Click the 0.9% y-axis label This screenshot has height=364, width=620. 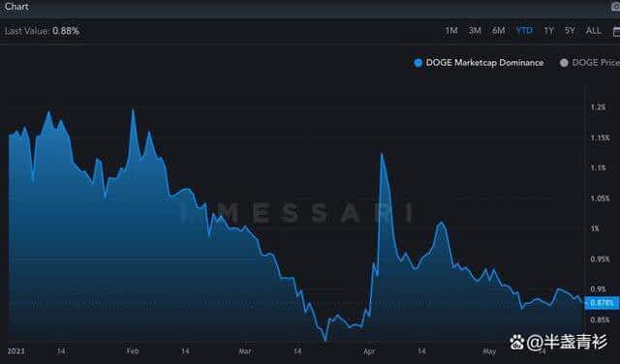[599, 289]
